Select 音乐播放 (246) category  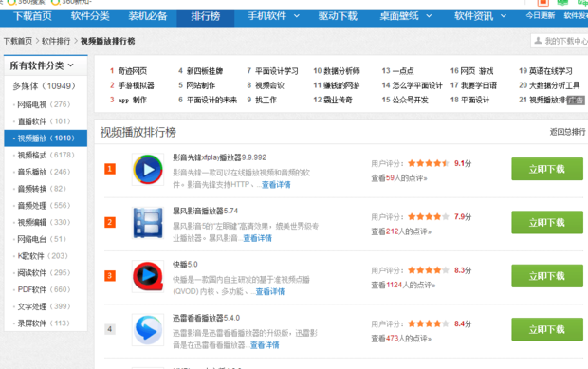point(44,172)
